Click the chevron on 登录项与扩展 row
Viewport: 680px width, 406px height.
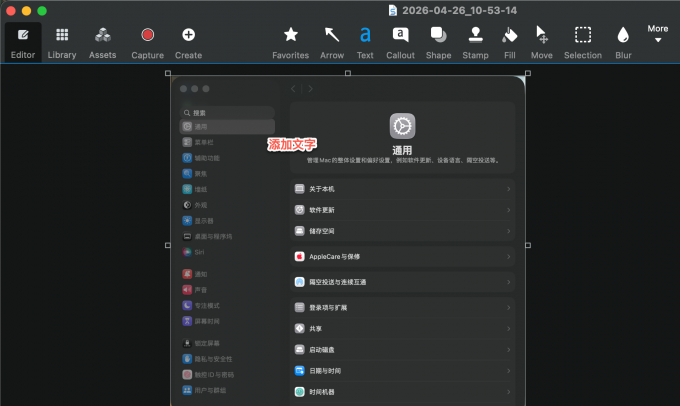(509, 308)
